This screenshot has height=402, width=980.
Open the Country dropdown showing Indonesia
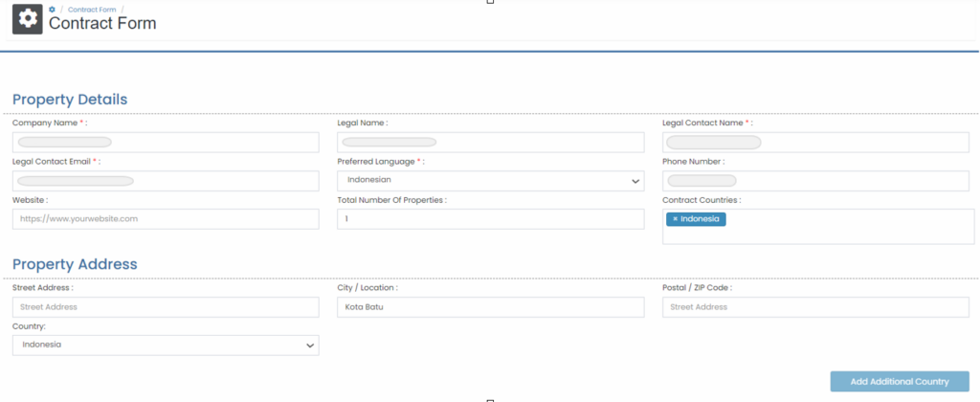[x=166, y=346]
